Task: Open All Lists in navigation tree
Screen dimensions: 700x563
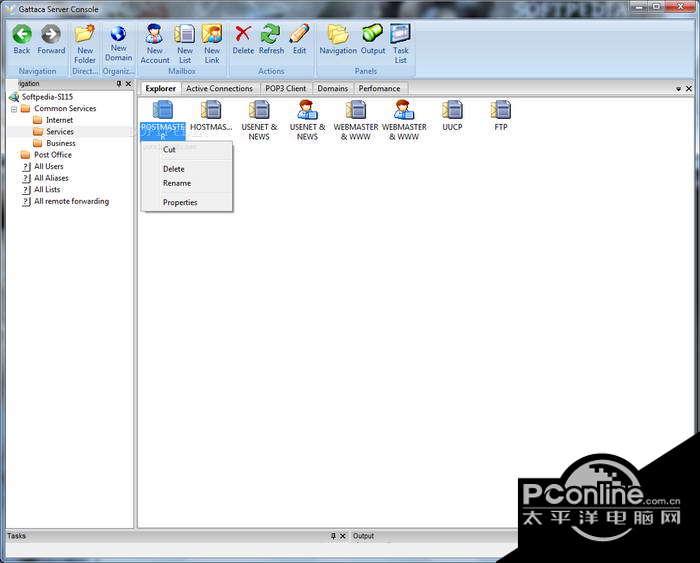Action: click(47, 190)
